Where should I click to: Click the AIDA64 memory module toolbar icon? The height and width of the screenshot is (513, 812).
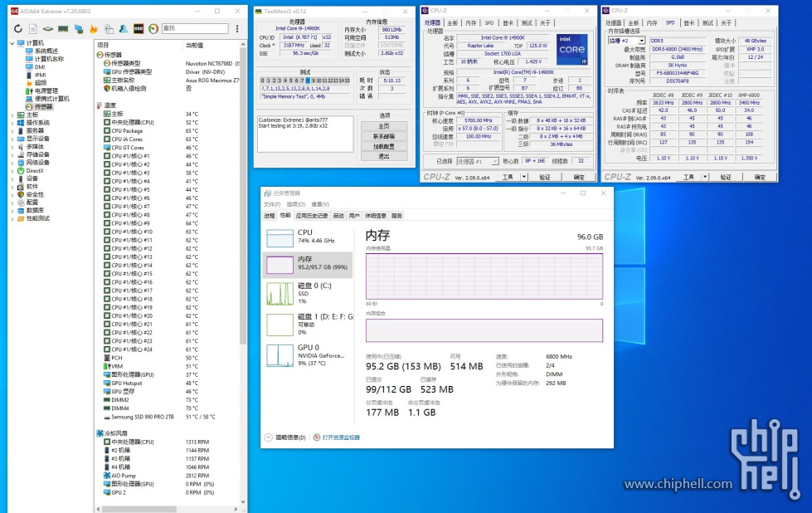click(63, 29)
